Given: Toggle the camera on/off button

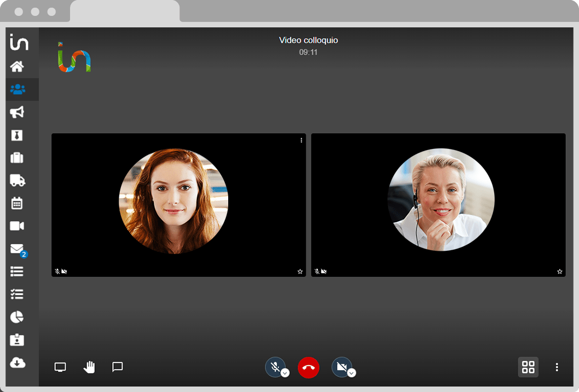Looking at the screenshot, I should (x=341, y=367).
